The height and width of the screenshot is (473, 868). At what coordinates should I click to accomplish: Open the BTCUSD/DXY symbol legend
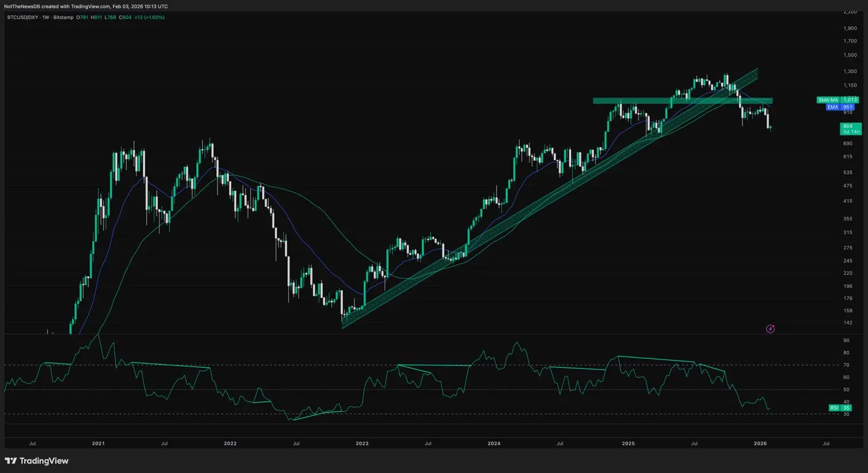point(41,18)
